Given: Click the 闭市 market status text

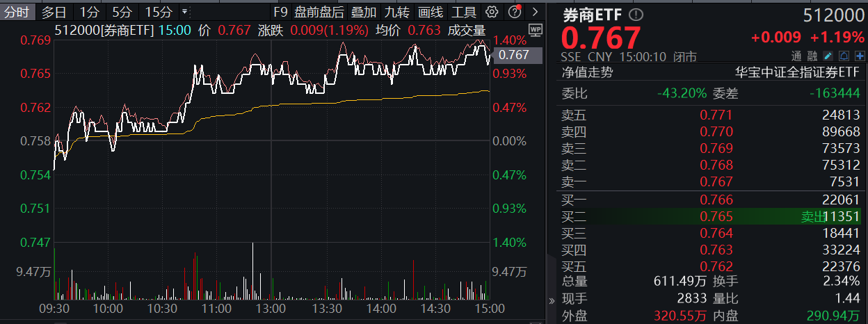Looking at the screenshot, I should (686, 57).
